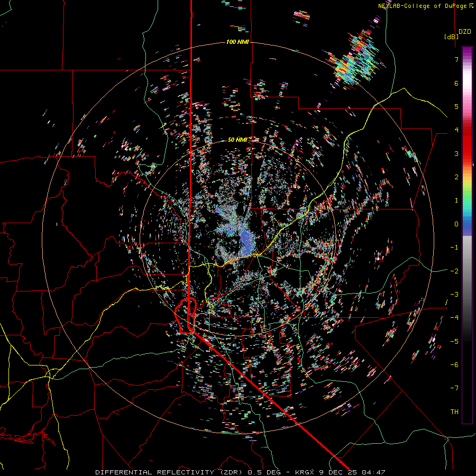This screenshot has width=476, height=476.
Task: Click the large echo cluster near northeast ring
Action: click(x=355, y=61)
